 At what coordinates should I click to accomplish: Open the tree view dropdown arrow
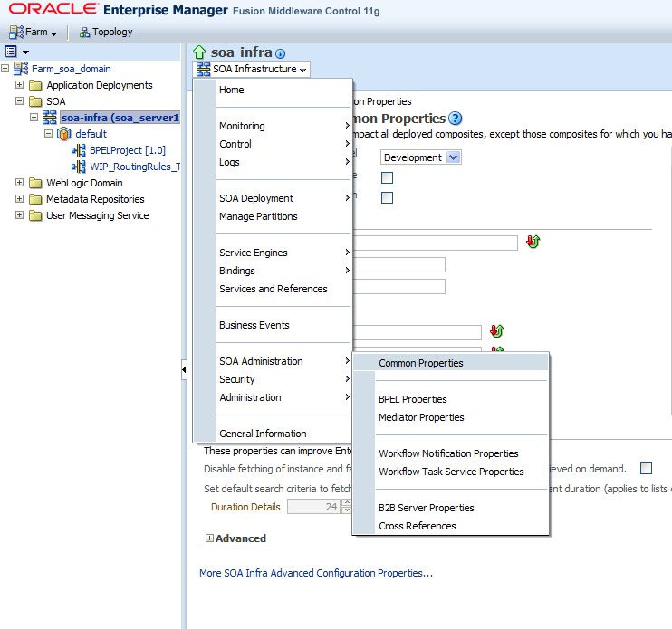25,52
